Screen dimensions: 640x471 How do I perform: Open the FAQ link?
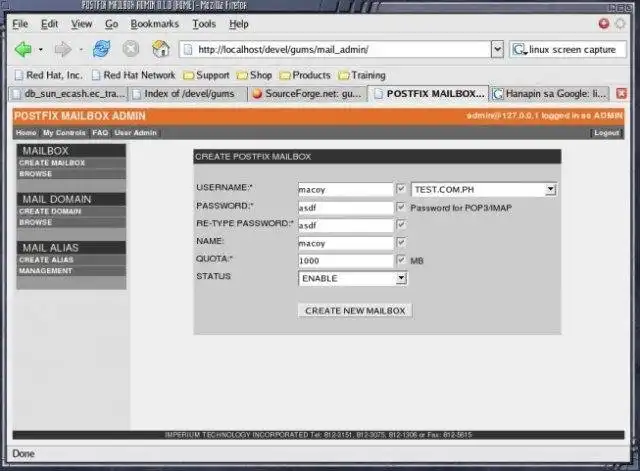pyautogui.click(x=100, y=133)
